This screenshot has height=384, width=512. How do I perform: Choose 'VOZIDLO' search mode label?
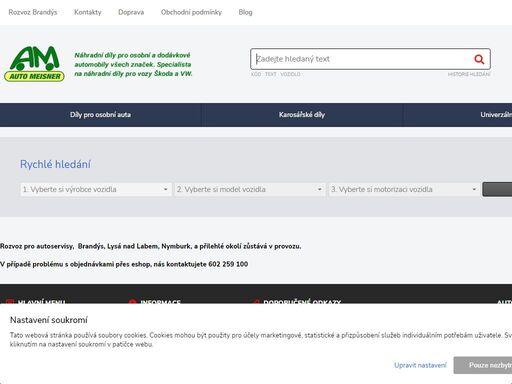tap(290, 74)
